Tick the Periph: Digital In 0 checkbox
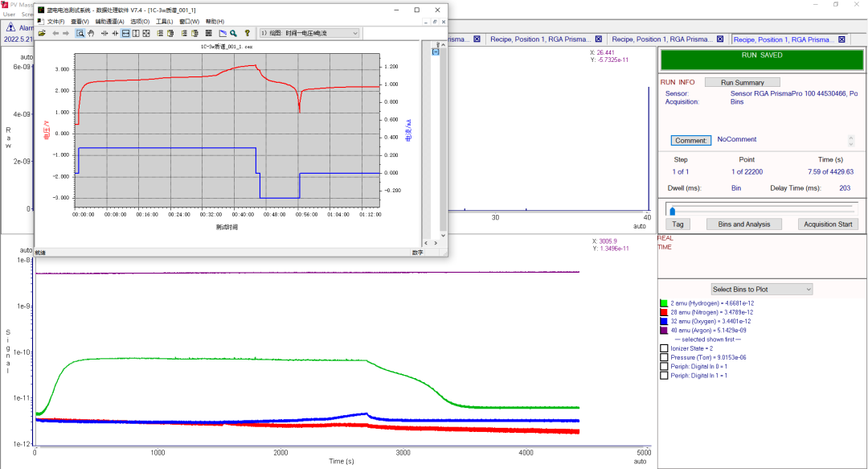This screenshot has width=868, height=469. 664,366
